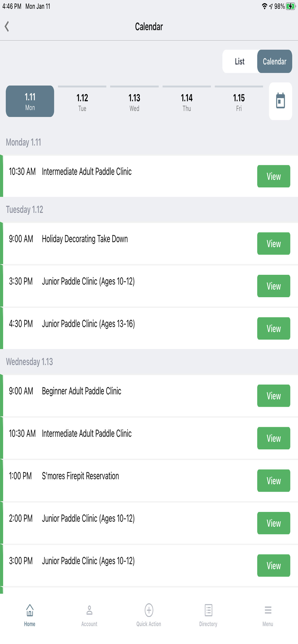View Beginner Adult Paddle Clinic event
Image resolution: width=298 pixels, height=644 pixels.
coord(274,396)
